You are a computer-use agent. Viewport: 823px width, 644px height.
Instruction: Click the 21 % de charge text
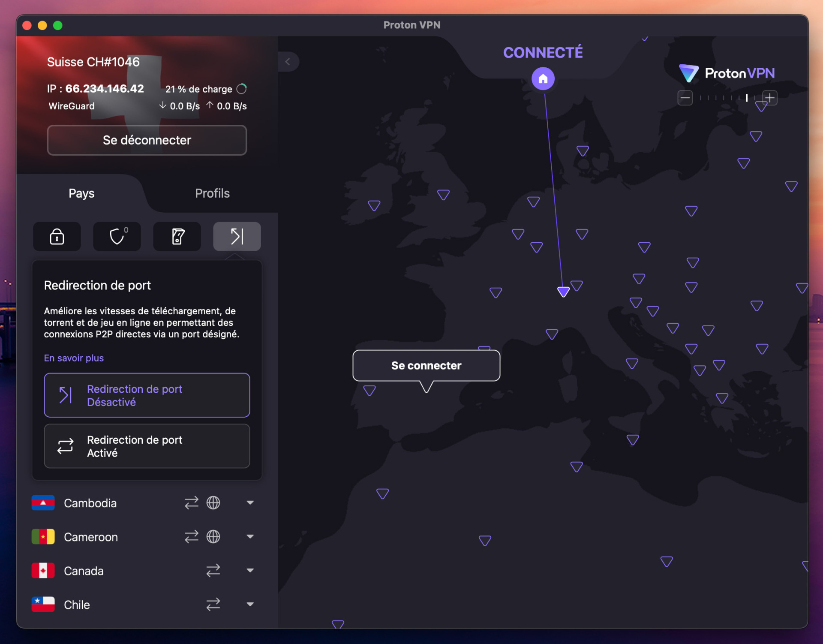tap(199, 89)
